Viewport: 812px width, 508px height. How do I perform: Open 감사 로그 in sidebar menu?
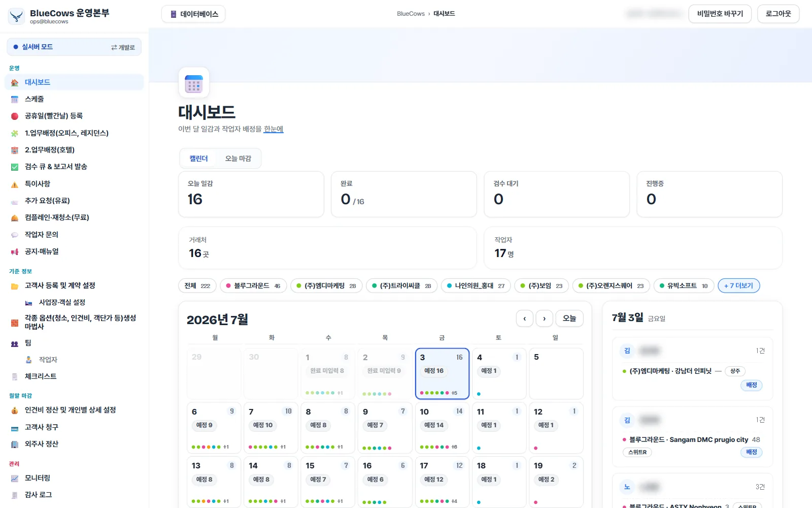[x=75, y=495]
